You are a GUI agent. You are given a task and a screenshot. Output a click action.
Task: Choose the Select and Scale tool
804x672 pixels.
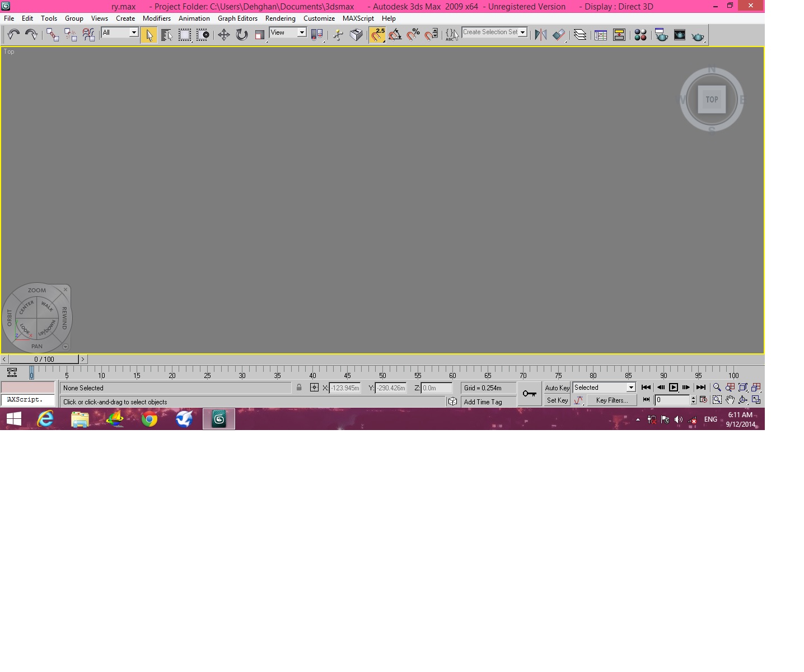260,35
